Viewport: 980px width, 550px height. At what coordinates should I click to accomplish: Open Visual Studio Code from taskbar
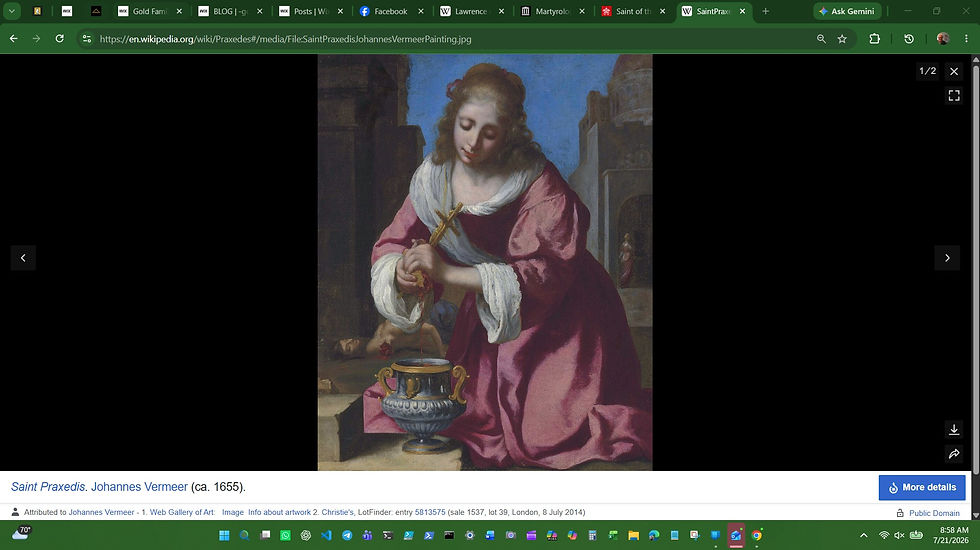[x=326, y=535]
